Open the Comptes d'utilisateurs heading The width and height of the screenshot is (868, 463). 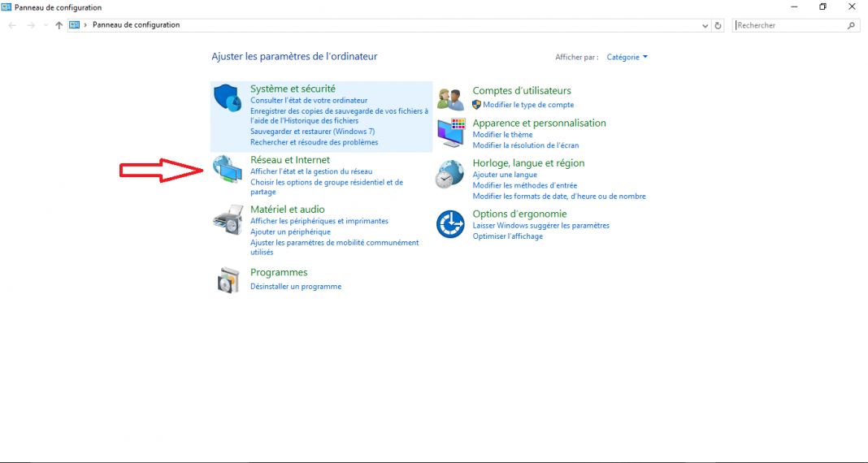click(522, 91)
